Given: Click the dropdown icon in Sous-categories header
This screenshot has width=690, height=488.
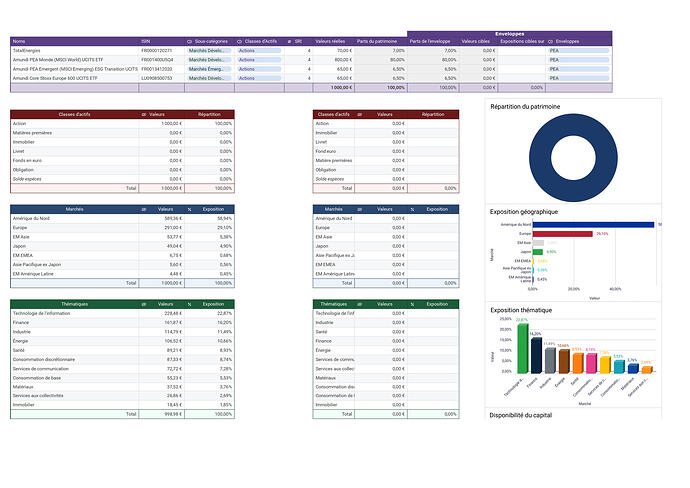Looking at the screenshot, I should point(189,41).
